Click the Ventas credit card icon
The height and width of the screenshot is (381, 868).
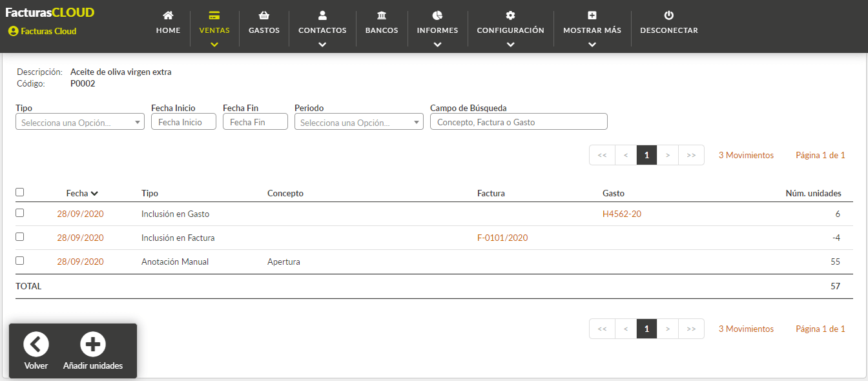click(214, 15)
